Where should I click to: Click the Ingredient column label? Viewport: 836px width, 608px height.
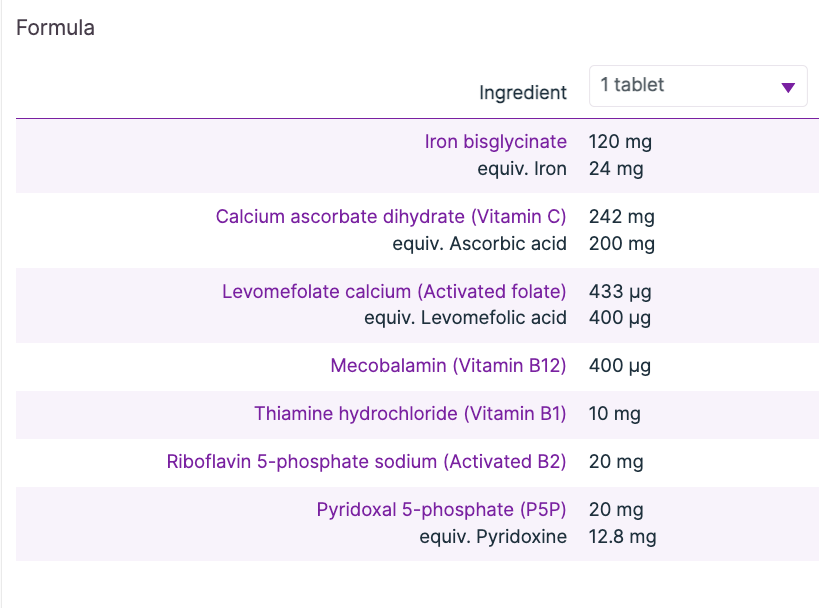tap(523, 93)
